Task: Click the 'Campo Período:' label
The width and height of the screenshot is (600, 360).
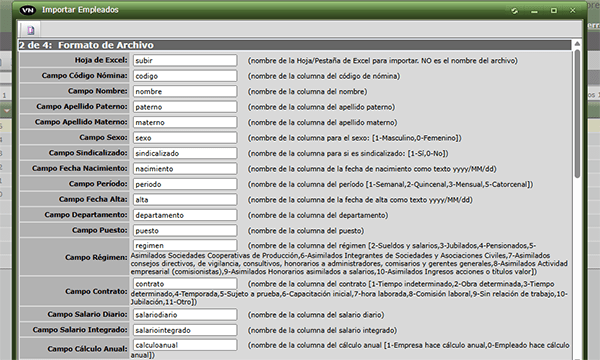Action: 98,184
